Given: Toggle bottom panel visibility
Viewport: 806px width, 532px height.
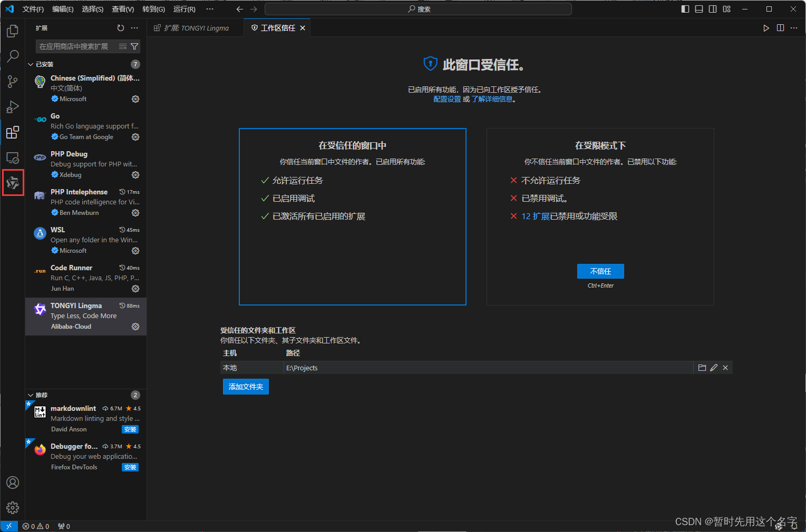Looking at the screenshot, I should tap(699, 9).
